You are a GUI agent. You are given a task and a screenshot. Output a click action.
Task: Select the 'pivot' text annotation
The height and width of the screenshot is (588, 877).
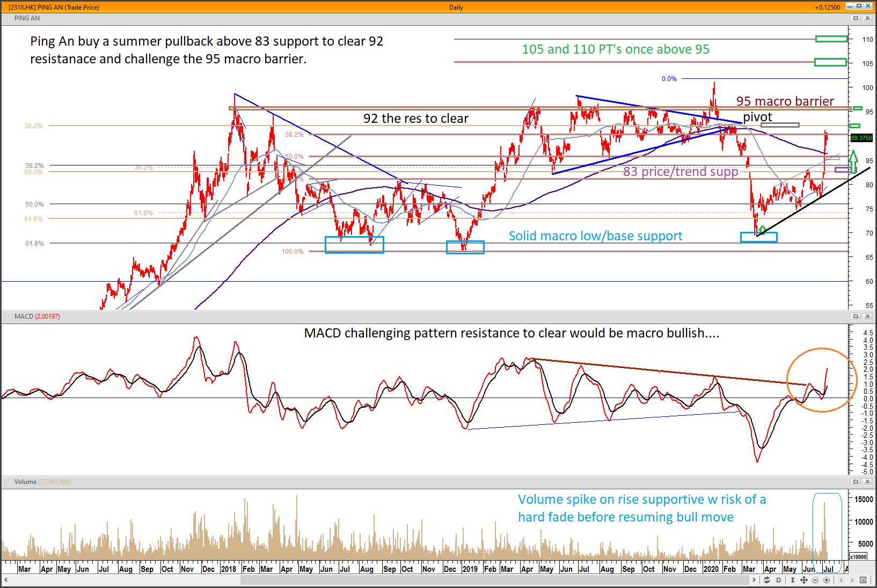[x=757, y=117]
